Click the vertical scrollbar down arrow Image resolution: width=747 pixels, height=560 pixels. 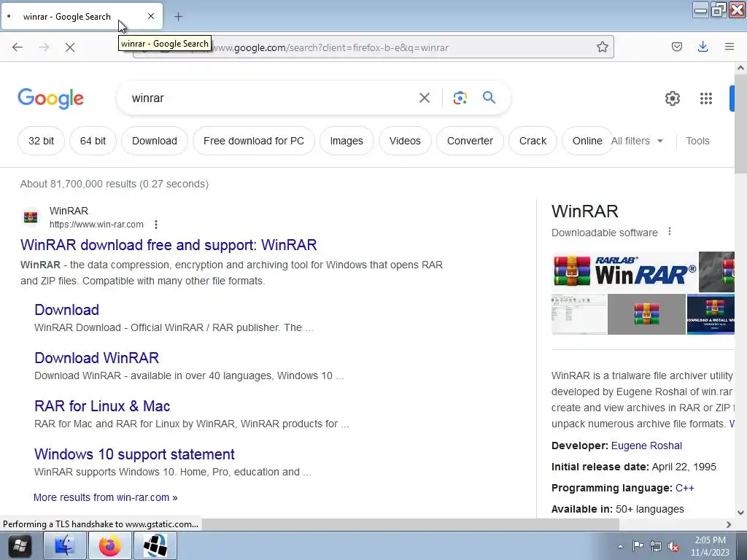click(740, 513)
